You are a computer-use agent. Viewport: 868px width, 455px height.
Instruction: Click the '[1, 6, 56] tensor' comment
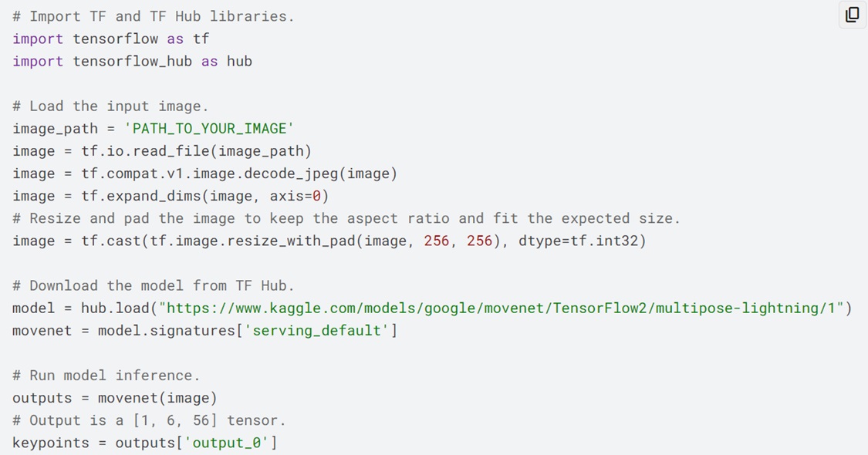[209, 420]
